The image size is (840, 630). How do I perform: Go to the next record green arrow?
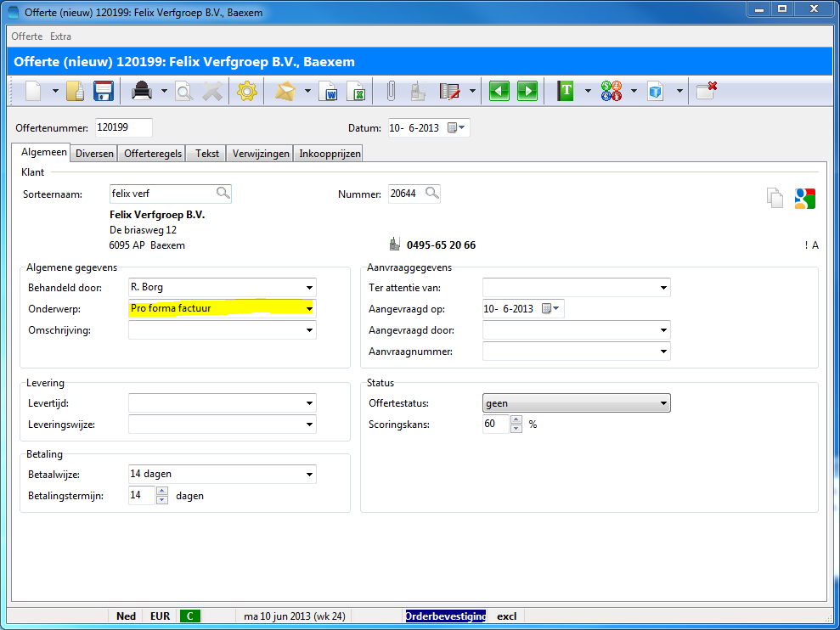pos(527,92)
